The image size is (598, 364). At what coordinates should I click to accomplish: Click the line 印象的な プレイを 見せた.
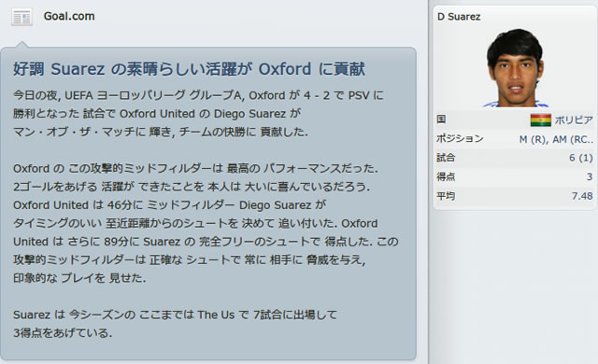pyautogui.click(x=79, y=278)
